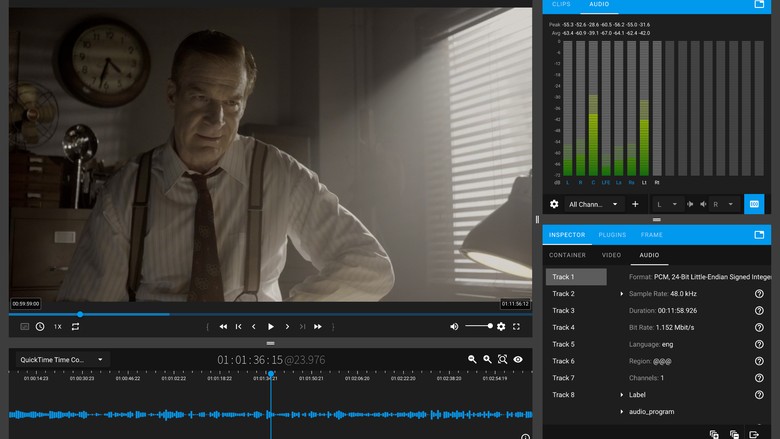Expand the audio_program row
Image resolution: width=780 pixels, height=439 pixels.
[x=621, y=412]
